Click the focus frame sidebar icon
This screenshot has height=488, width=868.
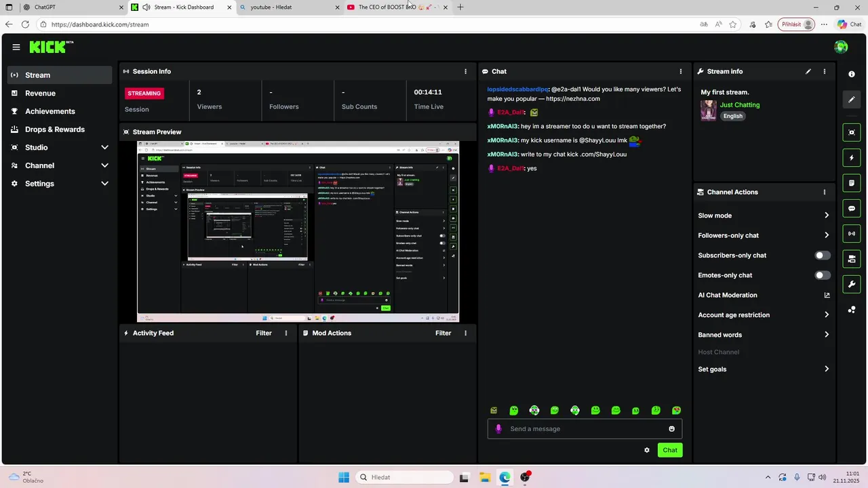[852, 132]
